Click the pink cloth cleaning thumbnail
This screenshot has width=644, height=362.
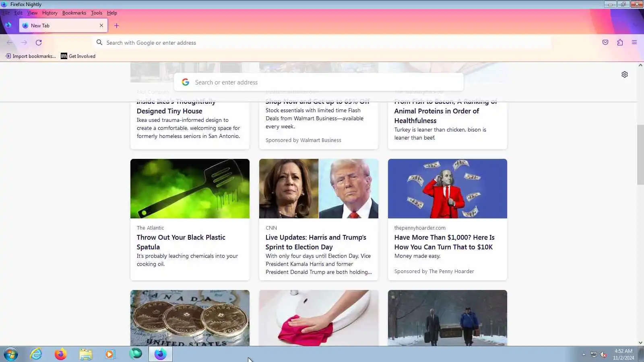pos(319,318)
